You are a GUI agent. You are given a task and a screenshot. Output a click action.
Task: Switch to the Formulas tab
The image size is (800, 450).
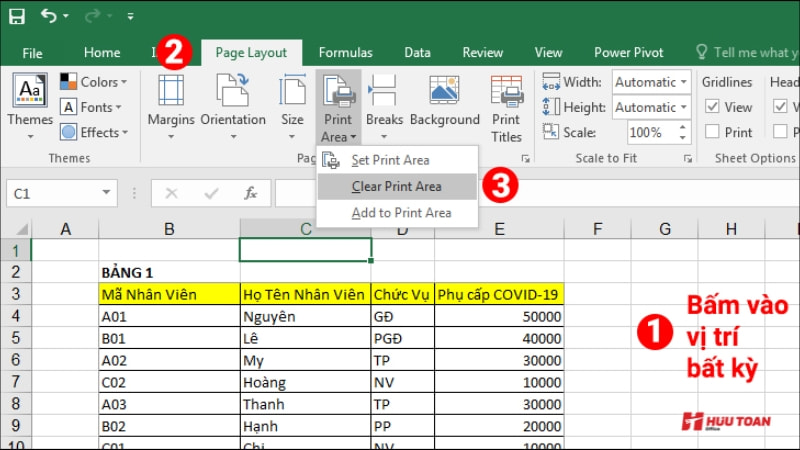tap(345, 53)
